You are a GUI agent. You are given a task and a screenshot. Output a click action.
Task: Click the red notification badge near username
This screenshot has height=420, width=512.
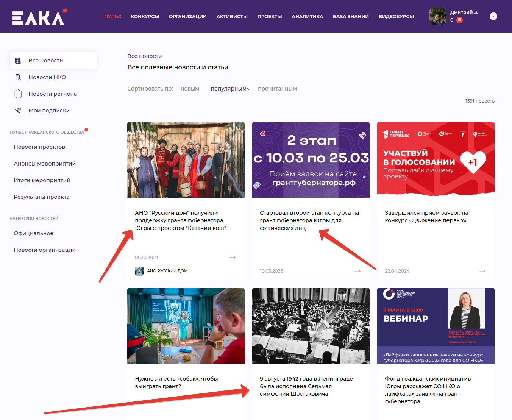(459, 20)
